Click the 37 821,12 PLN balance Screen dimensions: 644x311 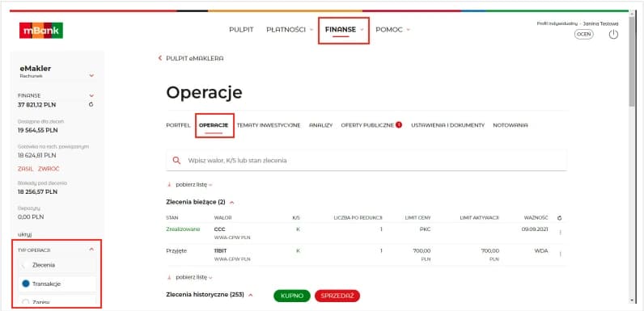coord(37,105)
